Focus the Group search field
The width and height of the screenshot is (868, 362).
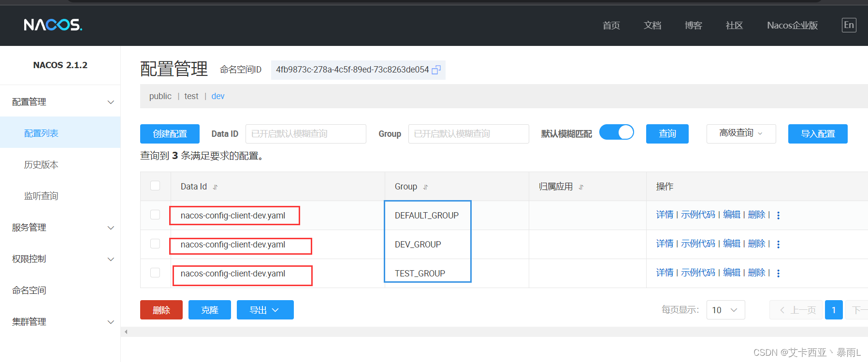pyautogui.click(x=469, y=134)
